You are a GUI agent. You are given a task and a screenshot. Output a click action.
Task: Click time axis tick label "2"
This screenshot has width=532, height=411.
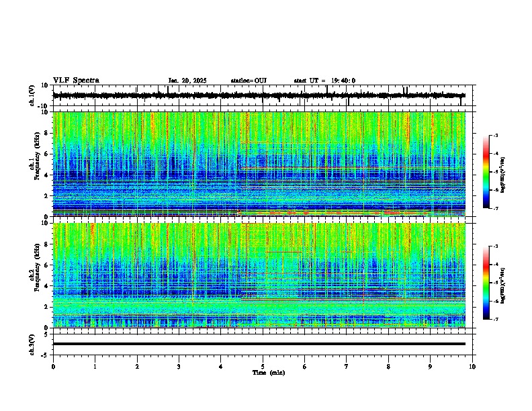coord(137,367)
